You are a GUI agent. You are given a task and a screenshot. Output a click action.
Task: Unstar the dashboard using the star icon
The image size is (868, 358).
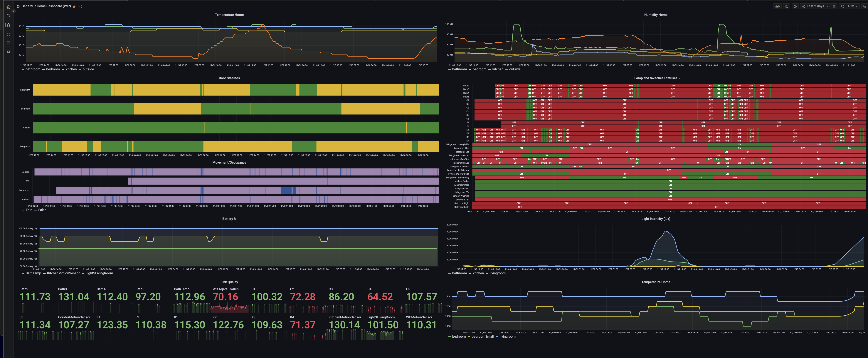coord(74,6)
